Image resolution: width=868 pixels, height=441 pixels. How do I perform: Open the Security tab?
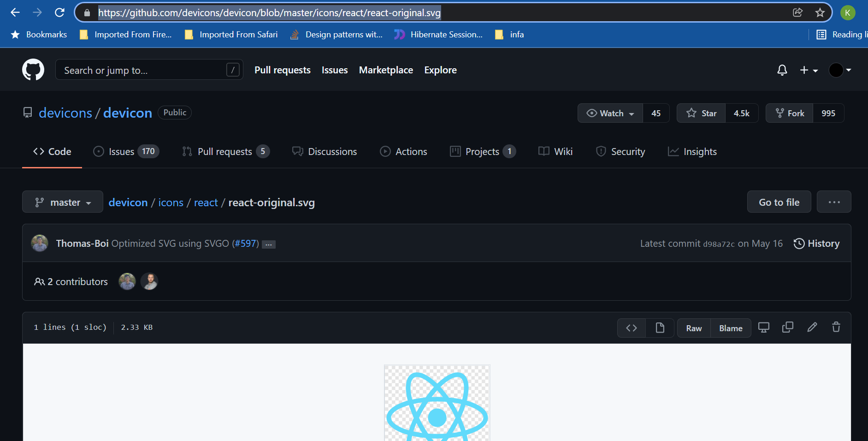pos(620,152)
